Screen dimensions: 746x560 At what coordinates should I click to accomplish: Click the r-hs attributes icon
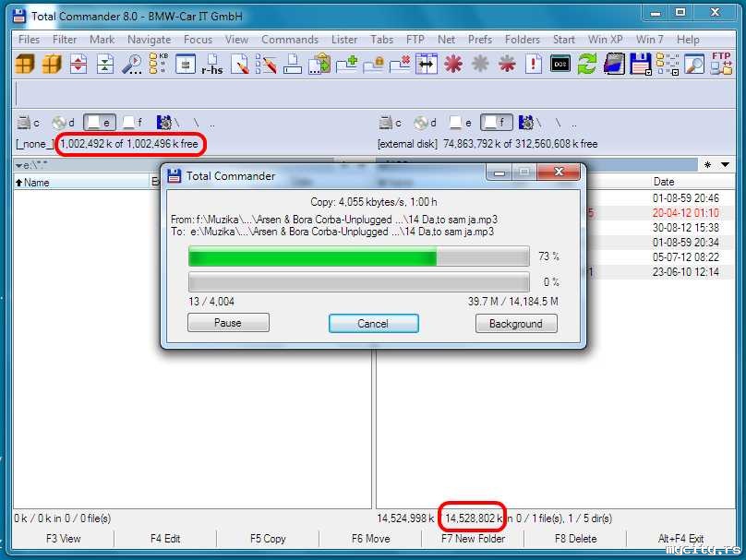click(212, 64)
